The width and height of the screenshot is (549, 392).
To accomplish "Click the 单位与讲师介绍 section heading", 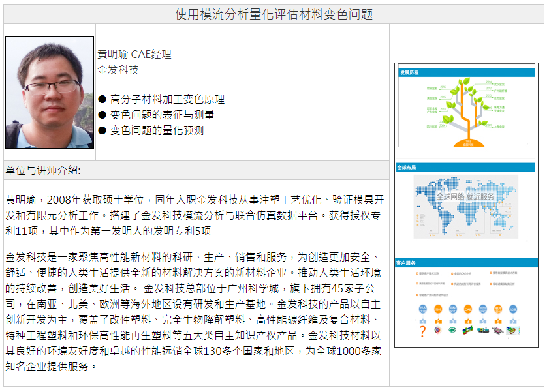I will (43, 170).
